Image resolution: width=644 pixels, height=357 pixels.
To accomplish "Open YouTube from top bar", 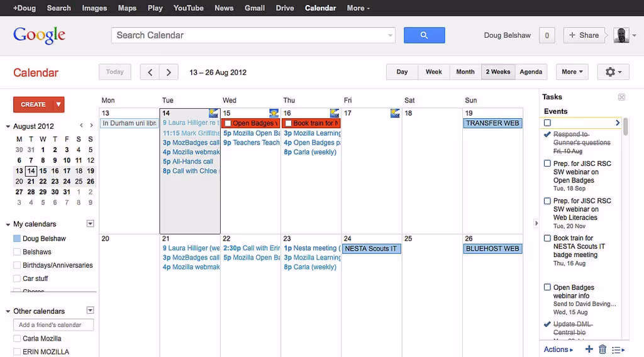I will [x=188, y=8].
